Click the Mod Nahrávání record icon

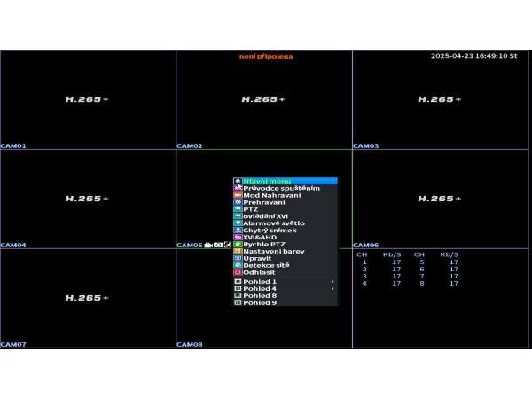(x=238, y=196)
